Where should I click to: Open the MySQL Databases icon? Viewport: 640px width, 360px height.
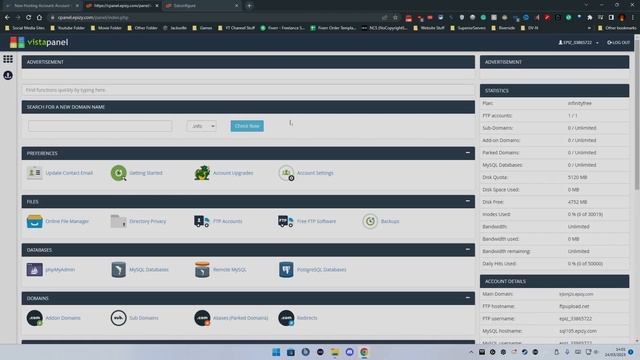point(118,269)
